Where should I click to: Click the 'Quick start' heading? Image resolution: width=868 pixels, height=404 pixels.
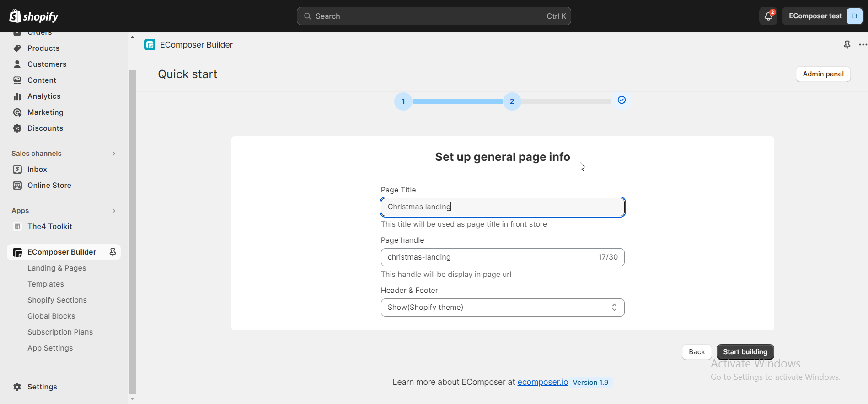pos(188,74)
